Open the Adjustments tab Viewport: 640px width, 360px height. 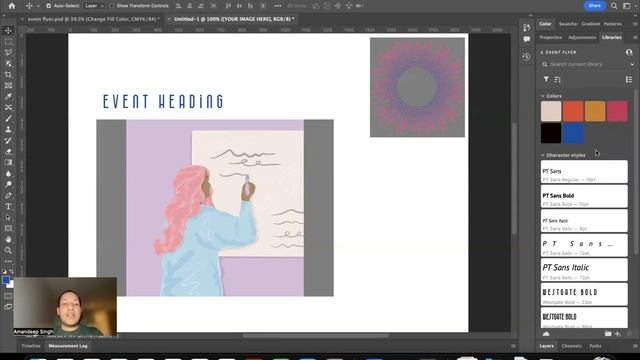coord(582,38)
